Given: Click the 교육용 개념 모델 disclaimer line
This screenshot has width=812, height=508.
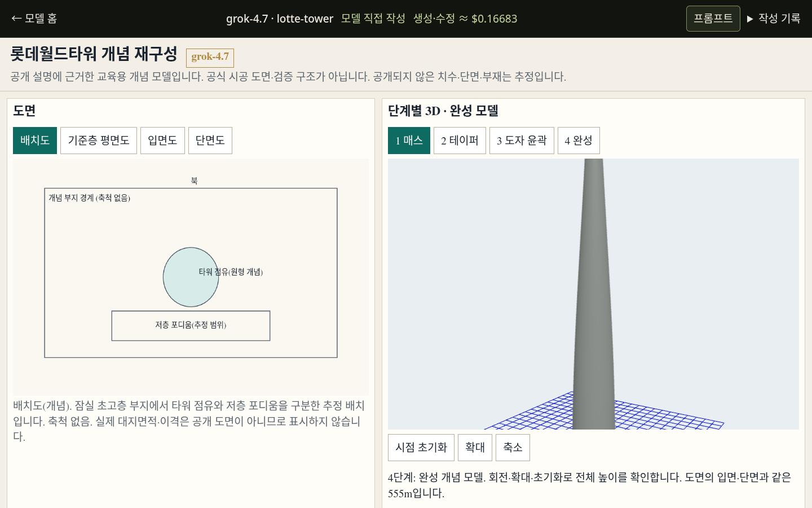Looking at the screenshot, I should click(288, 77).
